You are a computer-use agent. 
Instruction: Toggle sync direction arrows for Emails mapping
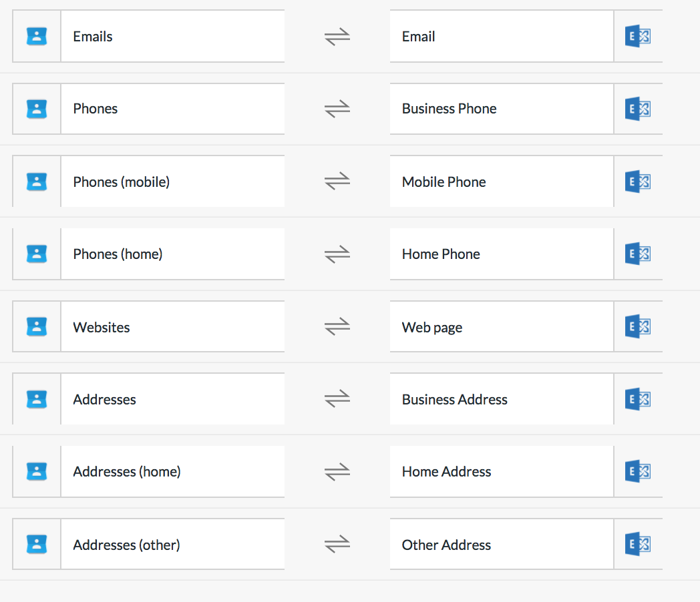pyautogui.click(x=337, y=37)
